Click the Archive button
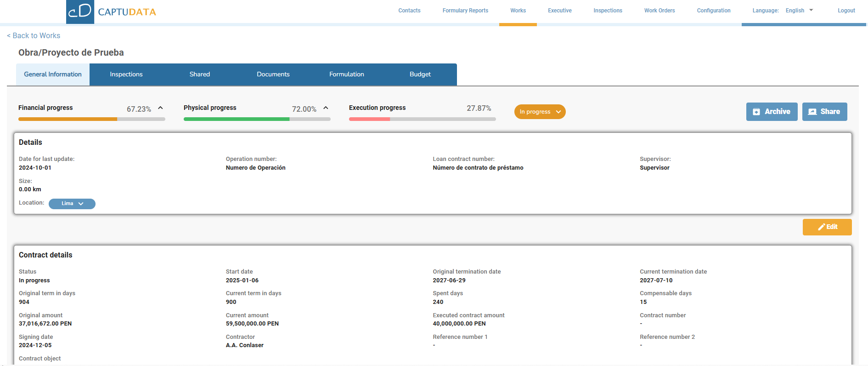Image resolution: width=868 pixels, height=366 pixels. click(772, 112)
